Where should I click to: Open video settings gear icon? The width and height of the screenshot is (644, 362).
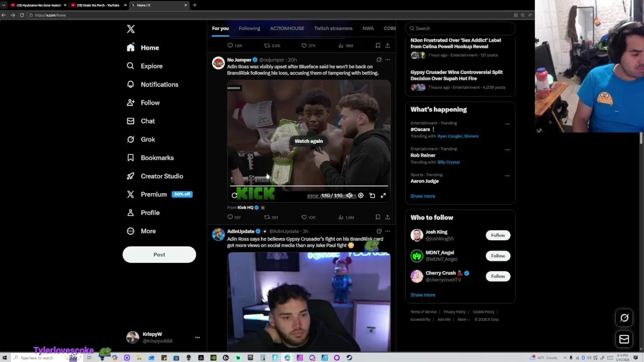361,196
